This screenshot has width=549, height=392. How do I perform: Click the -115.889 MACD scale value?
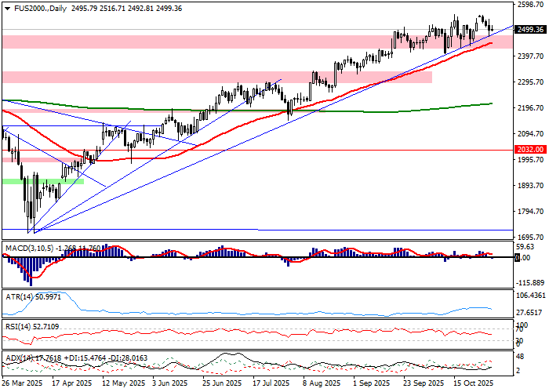pyautogui.click(x=530, y=282)
